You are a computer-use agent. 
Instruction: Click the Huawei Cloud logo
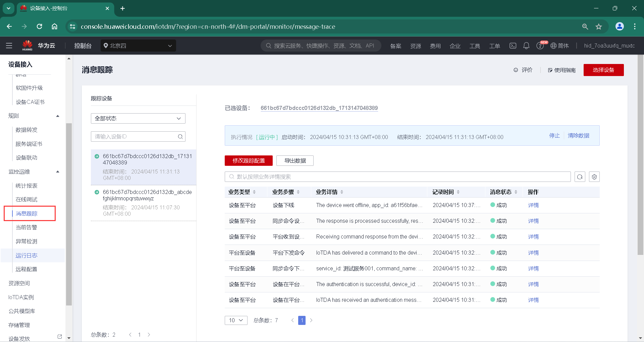point(39,46)
